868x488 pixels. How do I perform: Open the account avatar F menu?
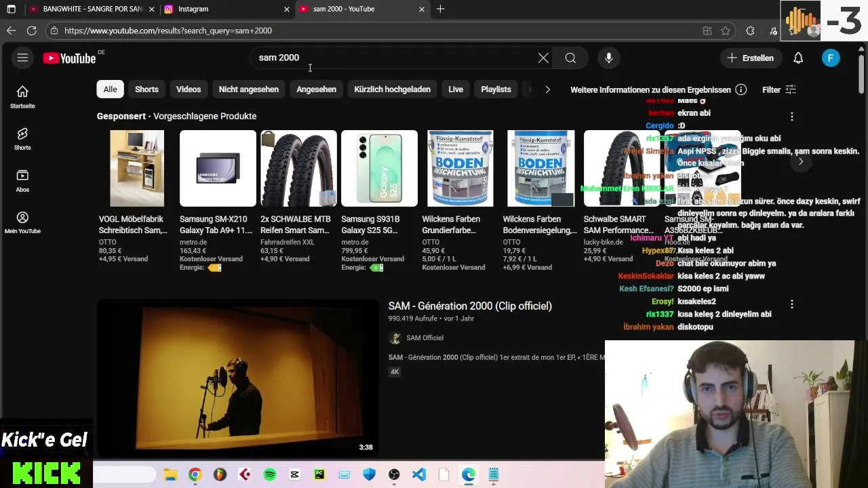coord(831,58)
